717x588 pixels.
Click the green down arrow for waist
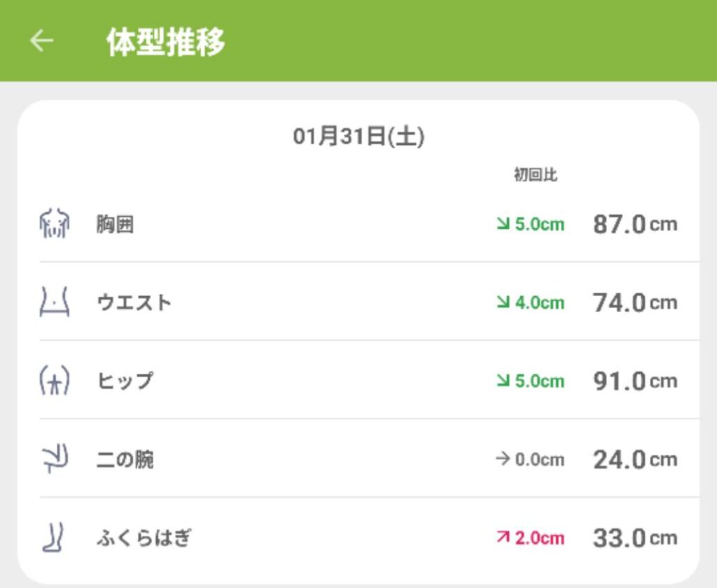coord(503,303)
